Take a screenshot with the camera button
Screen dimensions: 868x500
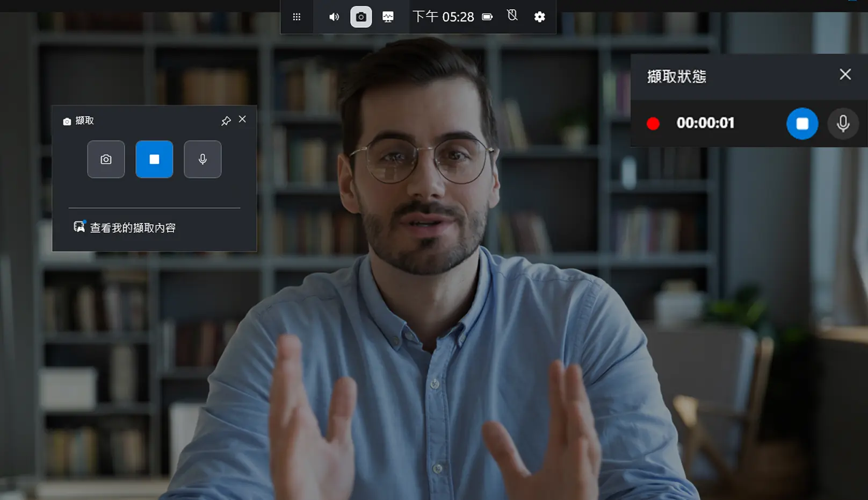pos(106,159)
